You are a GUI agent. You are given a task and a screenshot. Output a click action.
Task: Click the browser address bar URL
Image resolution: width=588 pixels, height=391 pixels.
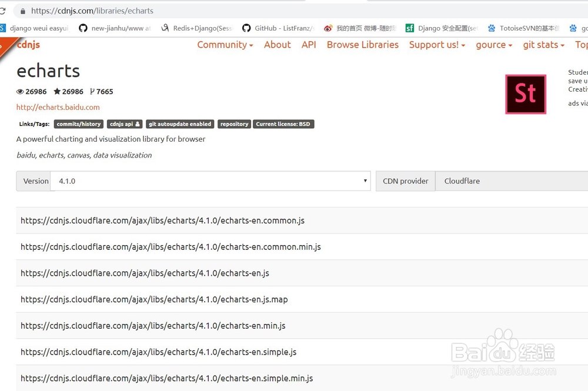(x=92, y=11)
